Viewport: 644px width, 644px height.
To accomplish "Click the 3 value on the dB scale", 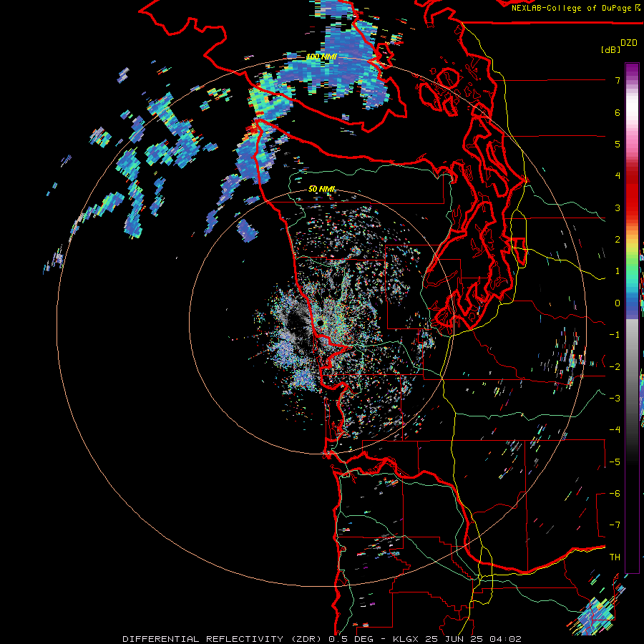I will (618, 208).
